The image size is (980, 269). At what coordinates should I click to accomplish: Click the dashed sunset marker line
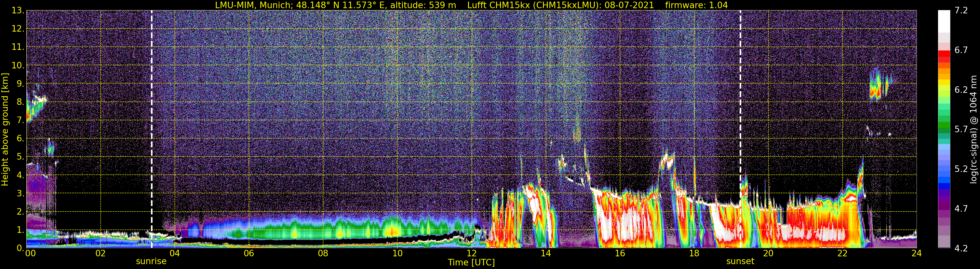[x=740, y=129]
